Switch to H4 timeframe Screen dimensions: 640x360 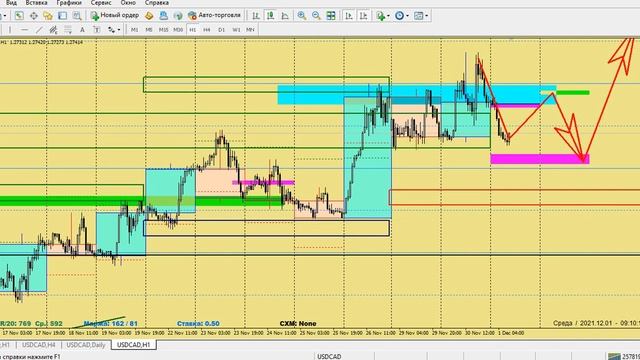207,30
